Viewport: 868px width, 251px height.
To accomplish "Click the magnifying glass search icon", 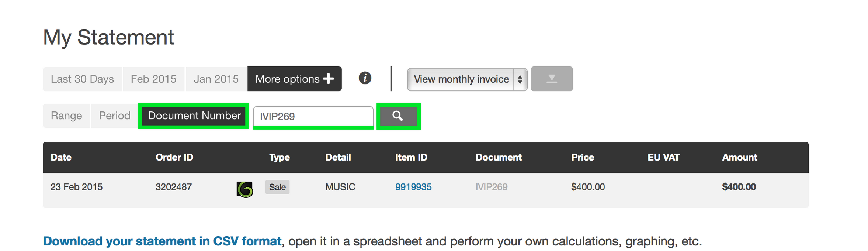I will [x=397, y=116].
